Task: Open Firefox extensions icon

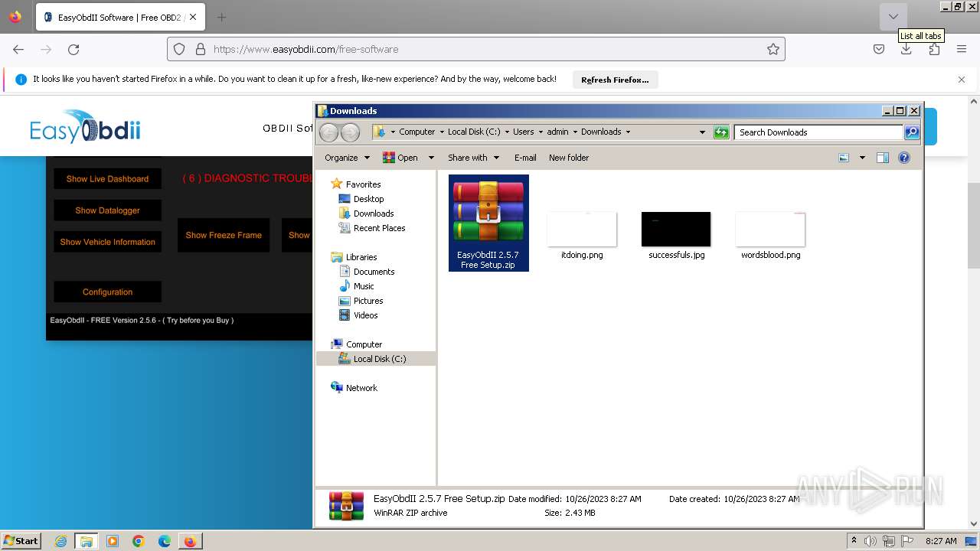Action: (934, 49)
